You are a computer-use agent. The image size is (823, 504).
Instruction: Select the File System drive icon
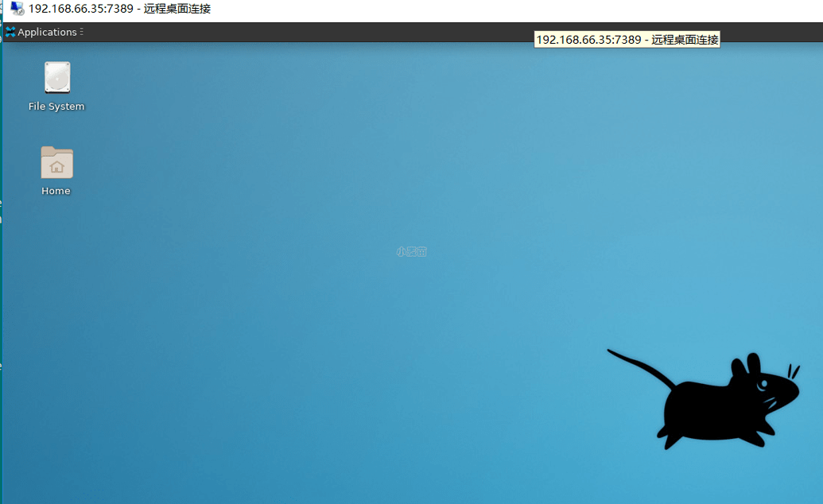pyautogui.click(x=56, y=78)
